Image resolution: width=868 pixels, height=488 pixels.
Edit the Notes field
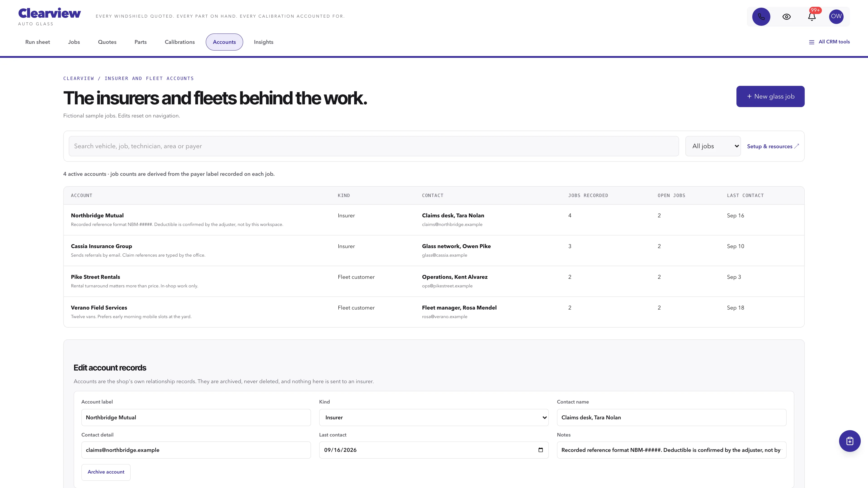point(671,450)
